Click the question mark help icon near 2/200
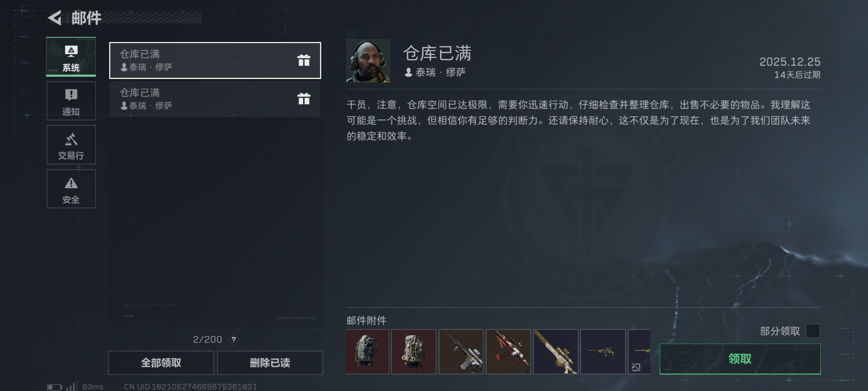 [x=233, y=339]
